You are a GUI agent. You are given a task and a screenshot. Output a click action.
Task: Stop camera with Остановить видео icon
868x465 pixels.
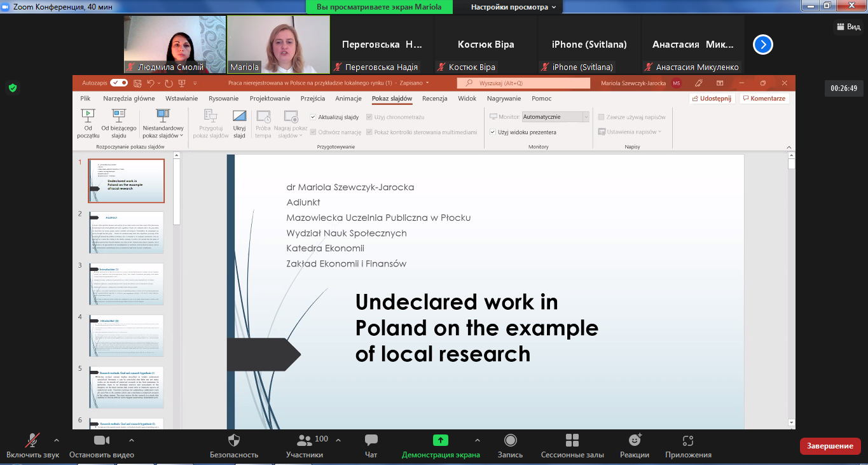click(x=102, y=440)
